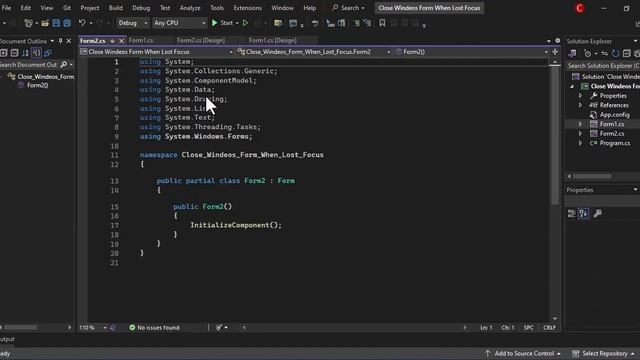Image resolution: width=640 pixels, height=360 pixels.
Task: Switch to Form1.cs [Design] tab
Action: 273,40
